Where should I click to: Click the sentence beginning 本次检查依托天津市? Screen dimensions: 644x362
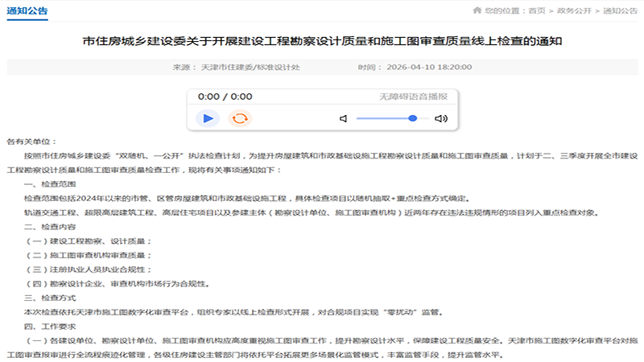[234, 312]
